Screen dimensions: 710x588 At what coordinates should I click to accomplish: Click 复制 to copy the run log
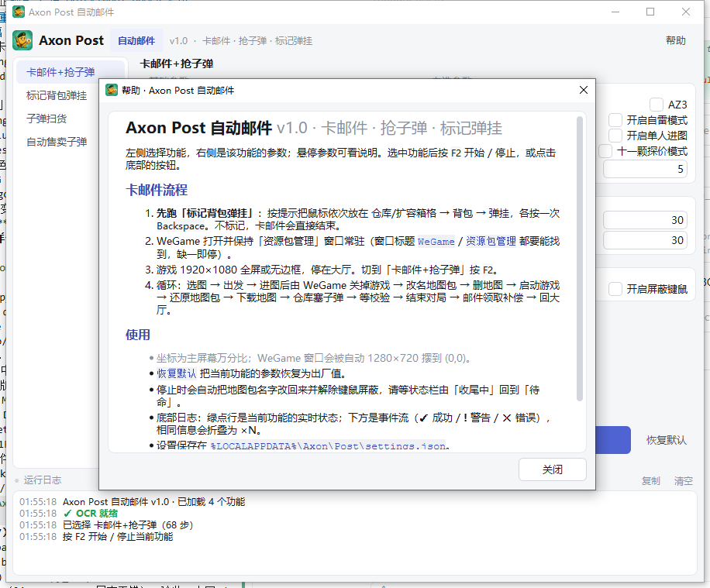650,481
